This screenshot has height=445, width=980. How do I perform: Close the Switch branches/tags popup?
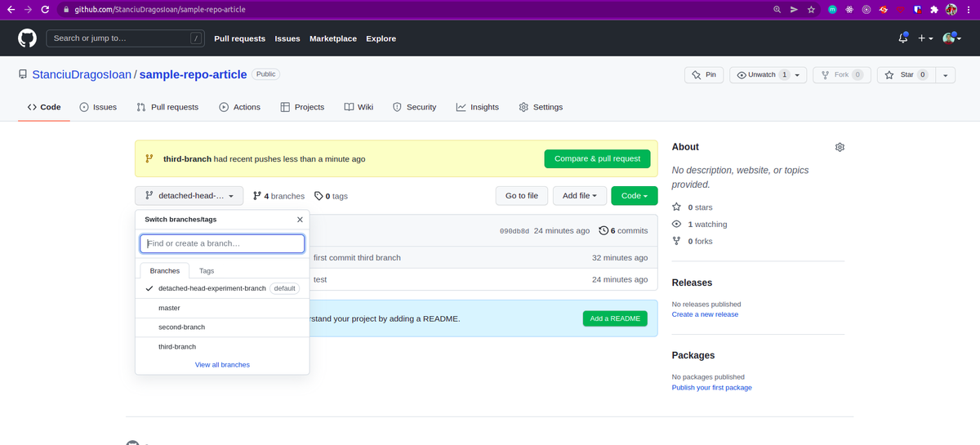(x=300, y=220)
